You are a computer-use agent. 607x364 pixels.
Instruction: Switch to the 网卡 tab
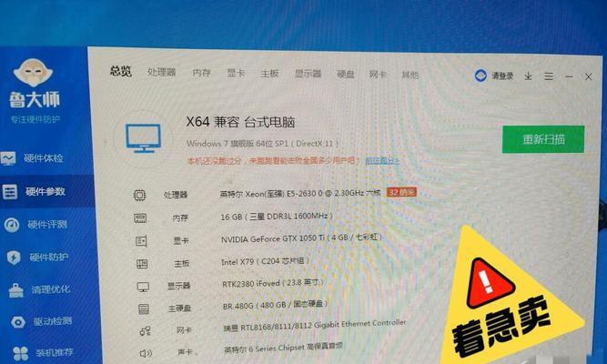coord(378,75)
